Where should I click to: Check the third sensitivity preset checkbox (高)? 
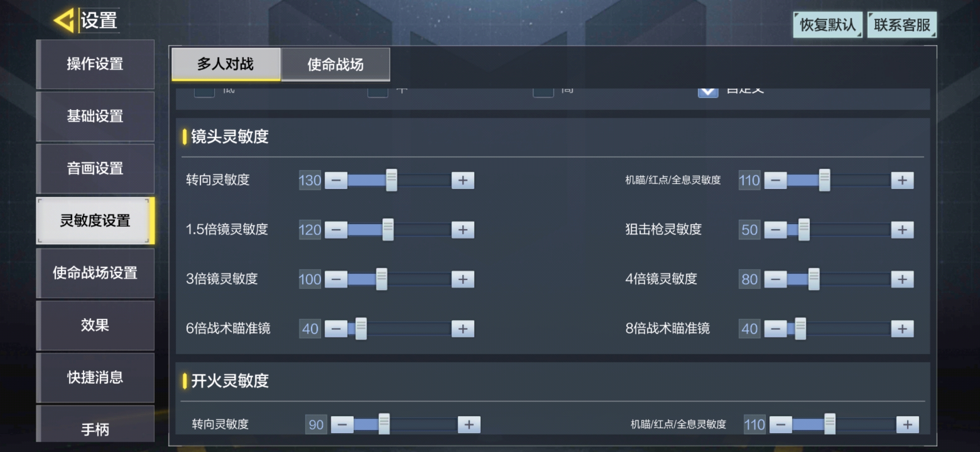543,92
